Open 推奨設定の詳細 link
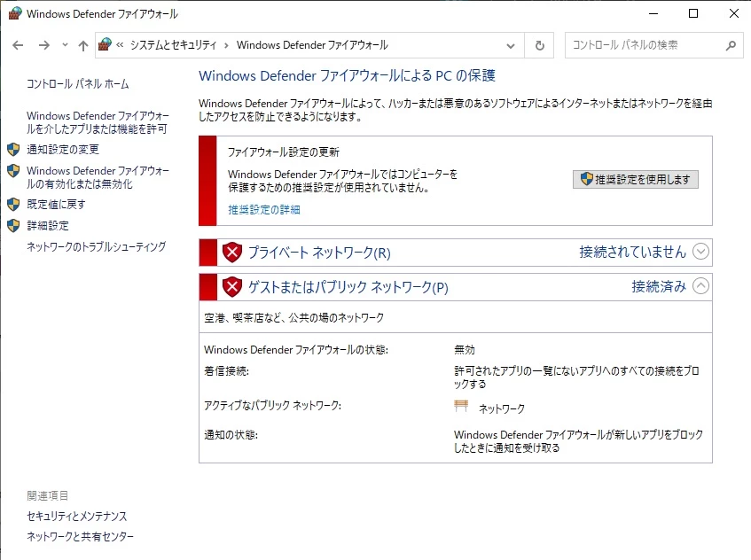The image size is (751, 560). coord(264,210)
